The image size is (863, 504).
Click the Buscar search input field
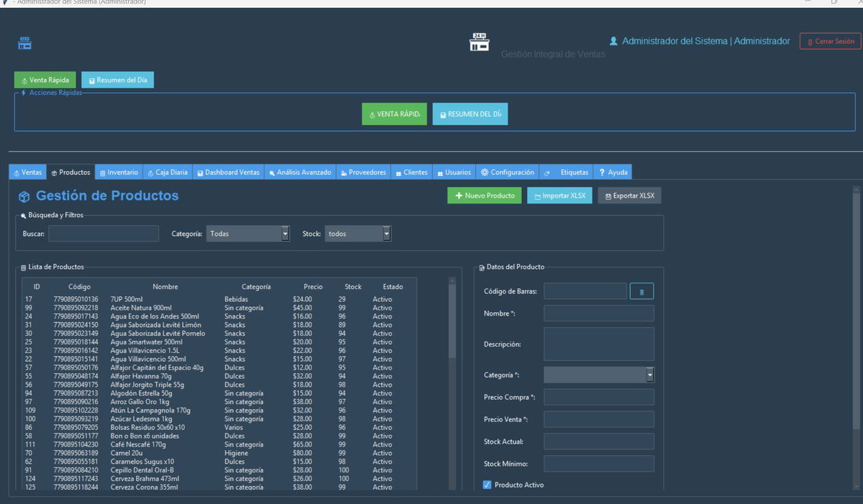point(104,234)
